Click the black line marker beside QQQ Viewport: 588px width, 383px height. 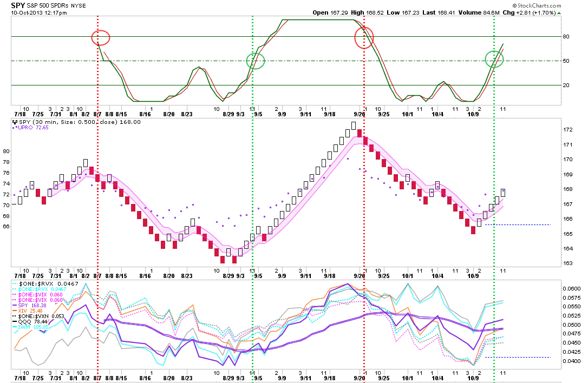click(x=15, y=321)
